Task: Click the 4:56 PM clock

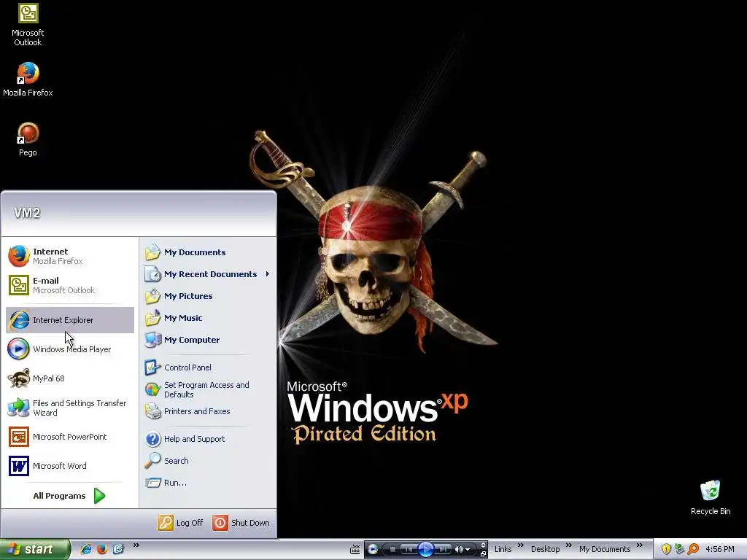Action: 720,550
